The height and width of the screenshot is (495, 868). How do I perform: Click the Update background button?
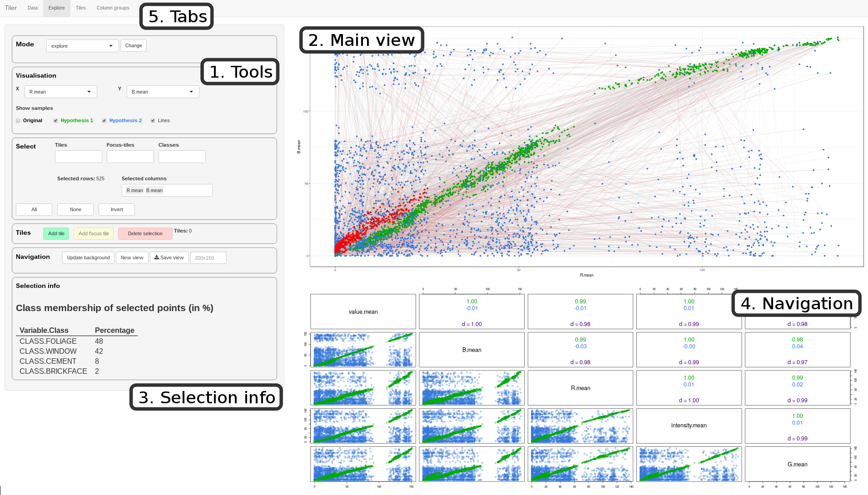[88, 257]
